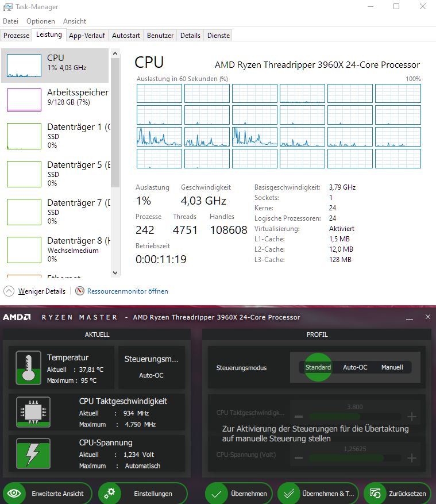Select Datenträger 5 SSD in sidebar
The width and height of the screenshot is (436, 504).
[x=56, y=174]
